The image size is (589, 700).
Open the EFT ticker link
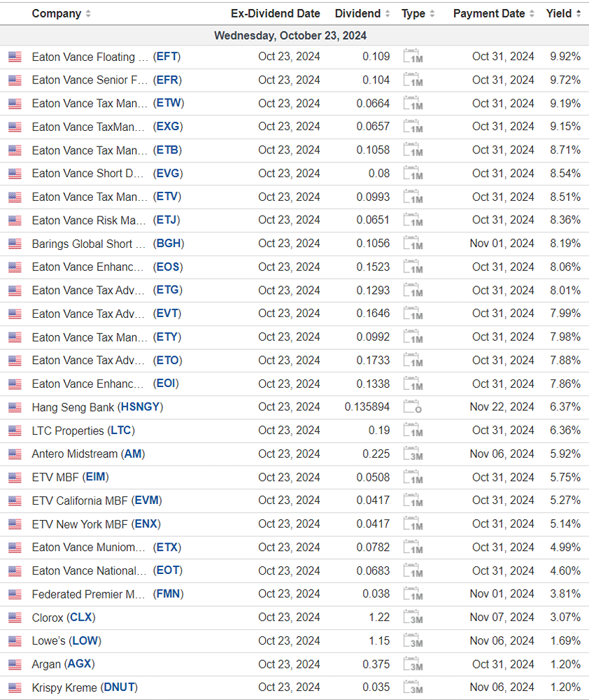coord(168,57)
